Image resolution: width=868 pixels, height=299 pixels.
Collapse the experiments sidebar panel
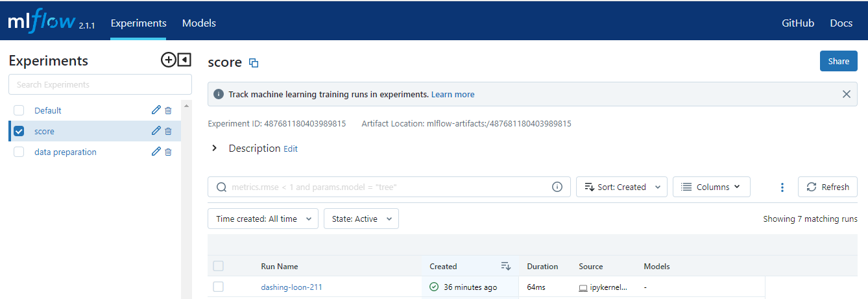point(184,60)
